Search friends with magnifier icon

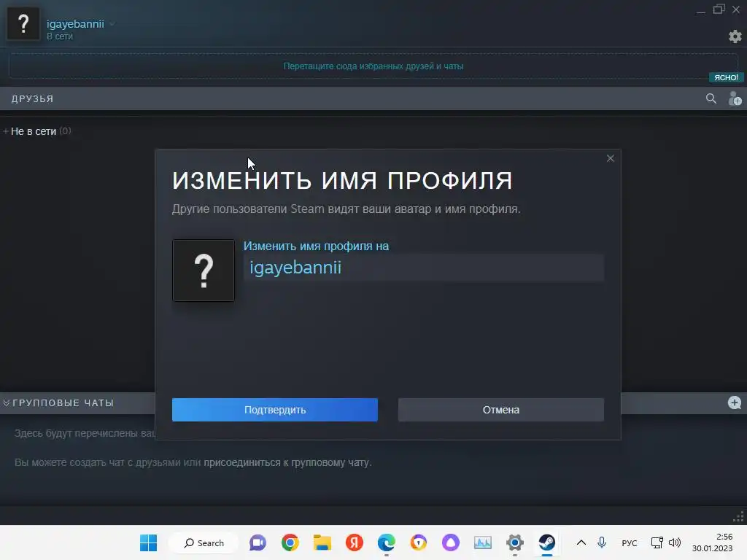[711, 98]
